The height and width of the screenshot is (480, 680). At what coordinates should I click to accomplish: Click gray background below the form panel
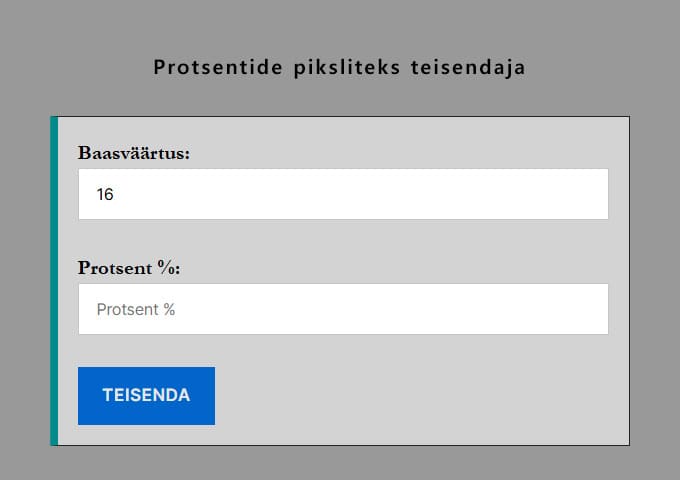pyautogui.click(x=340, y=463)
